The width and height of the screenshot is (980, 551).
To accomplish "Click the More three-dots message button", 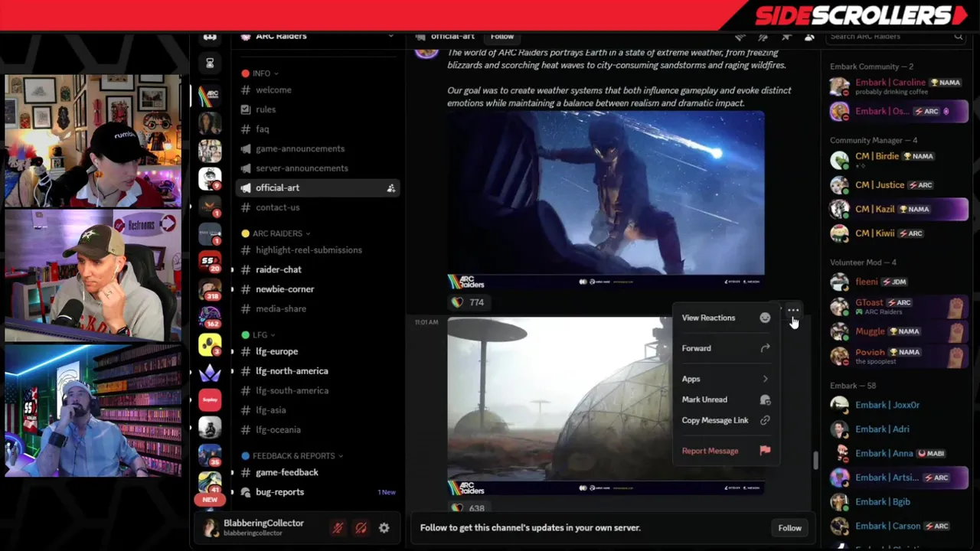I will [793, 311].
